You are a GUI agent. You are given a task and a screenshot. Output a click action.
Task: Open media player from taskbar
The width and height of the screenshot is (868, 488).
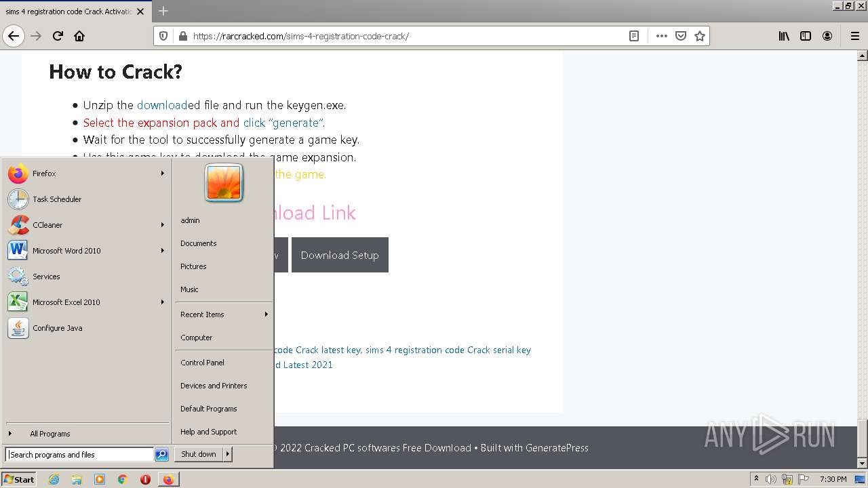pyautogui.click(x=100, y=479)
